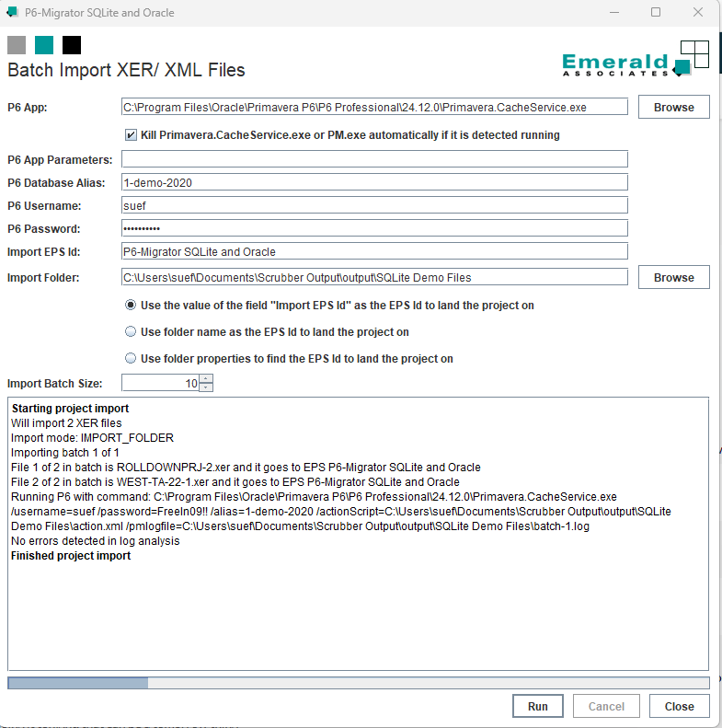The height and width of the screenshot is (728, 722).
Task: Browse for the Import Folder
Action: pyautogui.click(x=674, y=278)
